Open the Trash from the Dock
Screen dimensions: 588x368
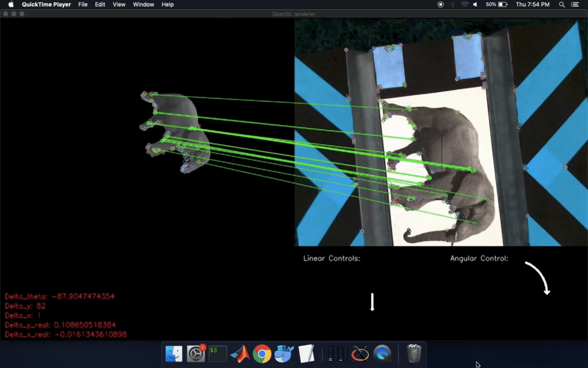pos(414,353)
